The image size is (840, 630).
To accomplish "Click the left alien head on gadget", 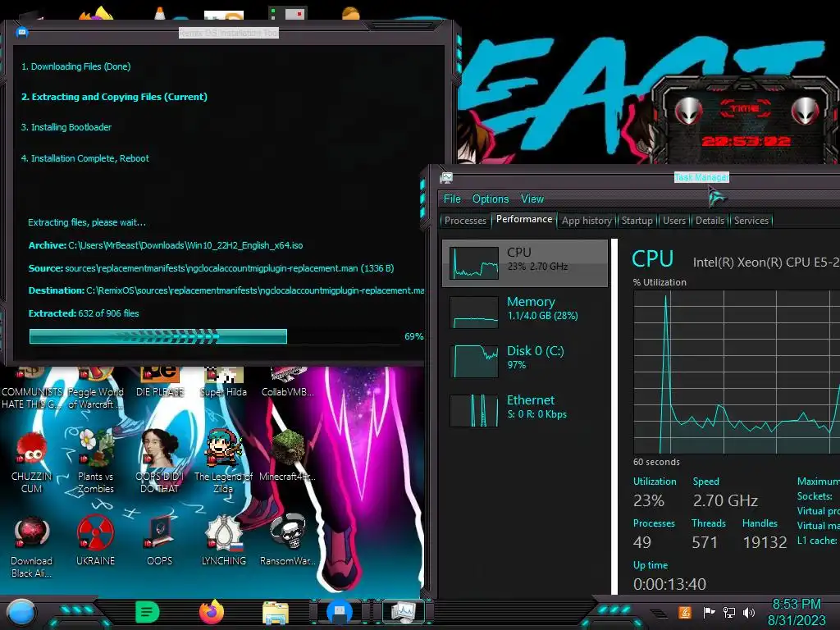I will coord(688,111).
